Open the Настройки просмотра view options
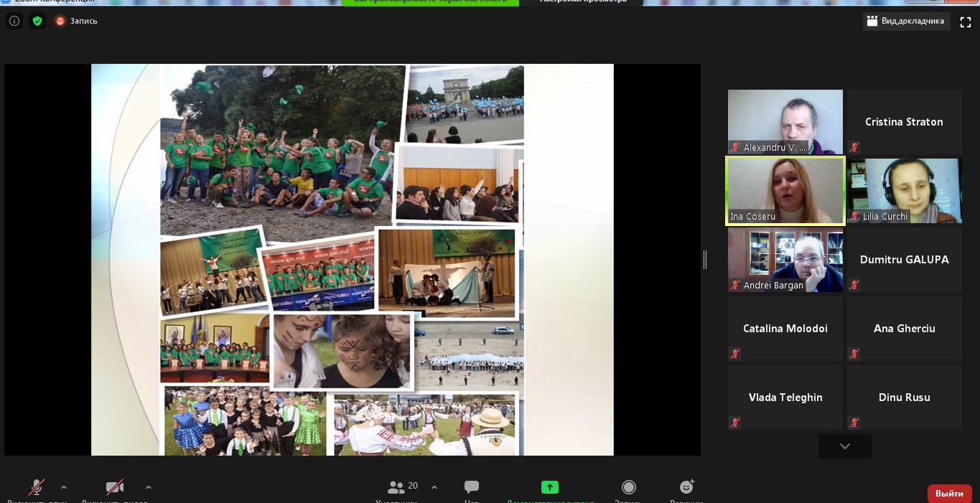The height and width of the screenshot is (503, 980). 583,2
